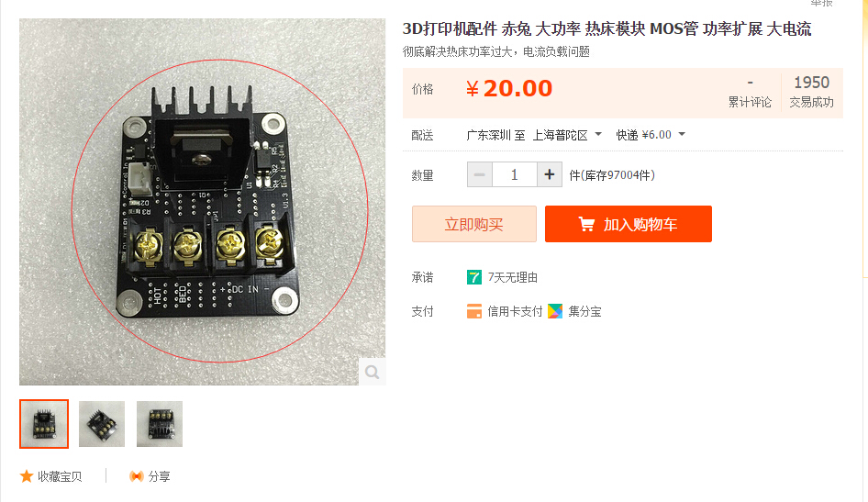Image resolution: width=868 pixels, height=502 pixels.
Task: Select the third product thumbnail
Action: pos(160,424)
